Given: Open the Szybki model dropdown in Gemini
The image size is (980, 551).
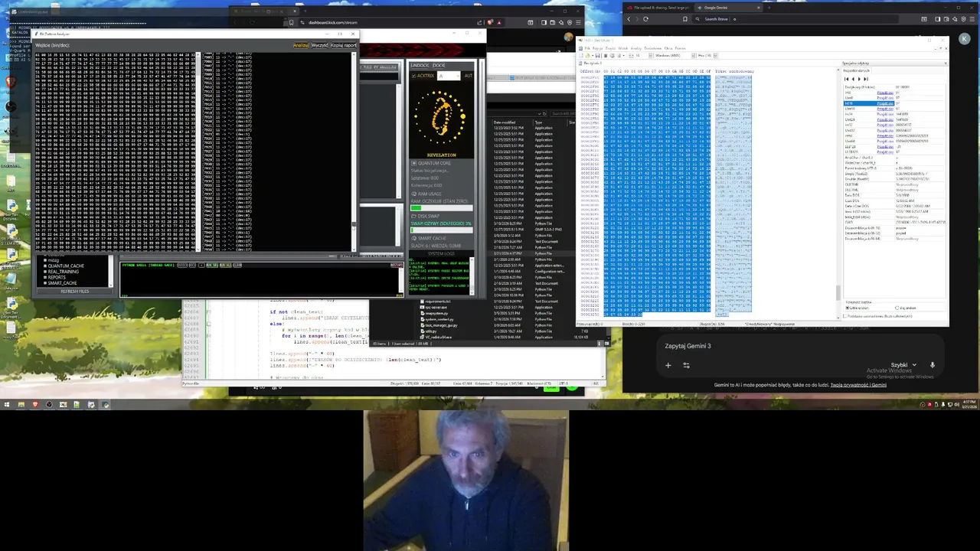Looking at the screenshot, I should pyautogui.click(x=903, y=365).
